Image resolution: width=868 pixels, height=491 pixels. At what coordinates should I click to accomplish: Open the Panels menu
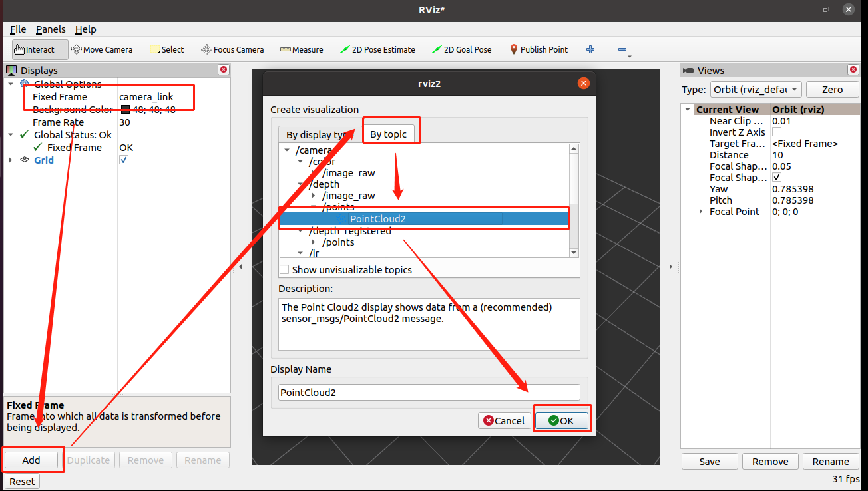(x=51, y=29)
